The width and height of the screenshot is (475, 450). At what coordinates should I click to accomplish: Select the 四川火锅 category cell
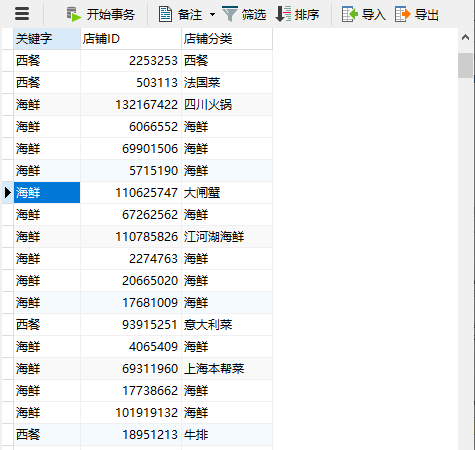point(227,105)
